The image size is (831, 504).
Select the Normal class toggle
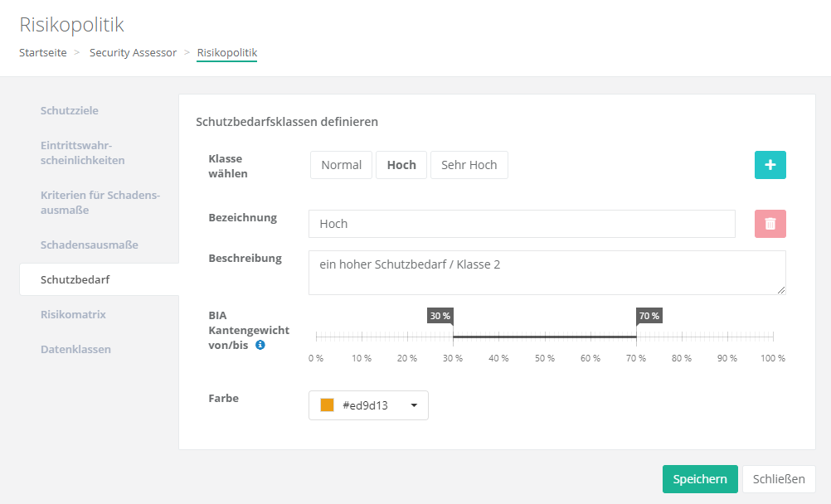click(x=341, y=165)
